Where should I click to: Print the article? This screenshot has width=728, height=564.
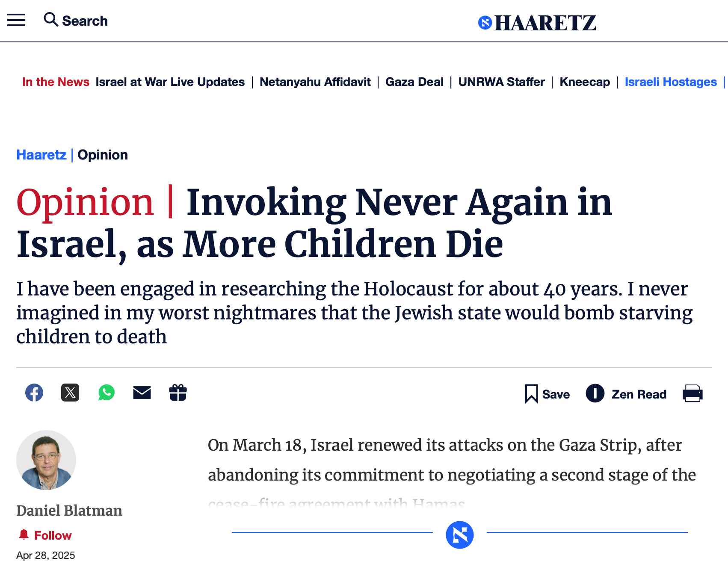692,394
